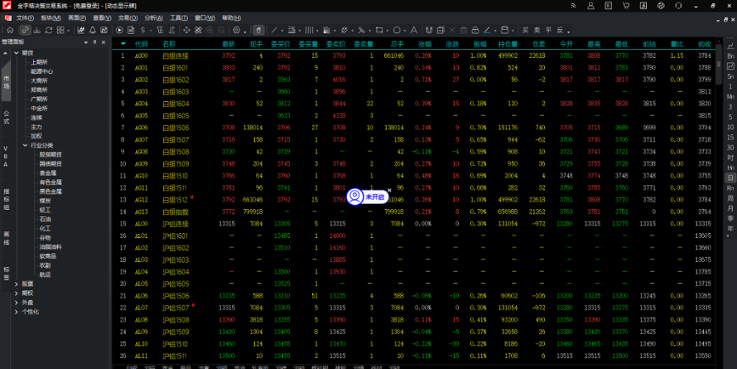Toggle the link-chain toolbar icon
737x369 pixels.
click(25, 30)
